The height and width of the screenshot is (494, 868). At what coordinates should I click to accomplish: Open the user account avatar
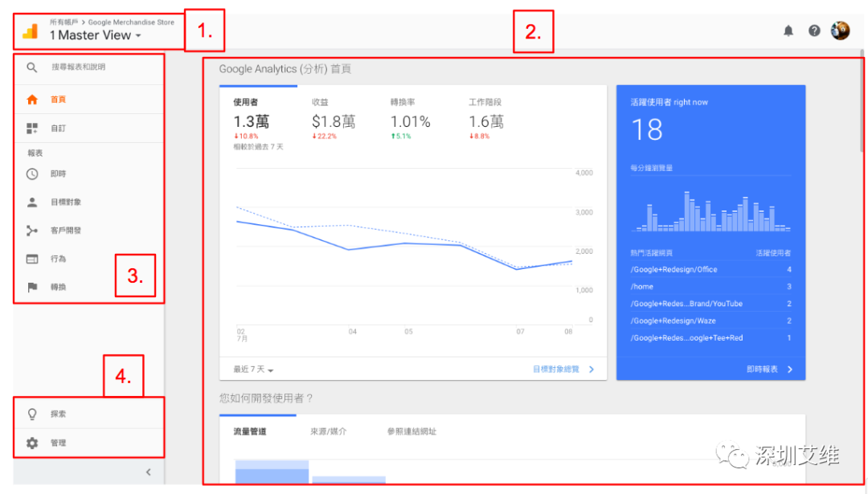tap(841, 31)
